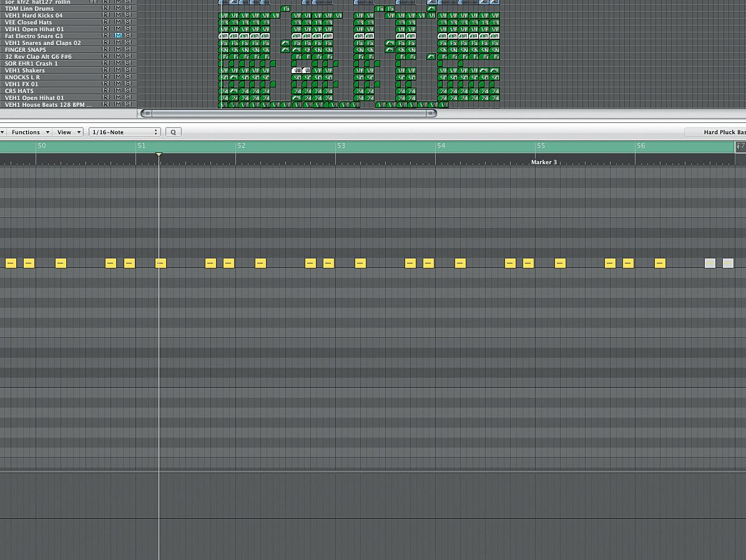Click the horizontal zoom scroller below the Arrange tracks
This screenshot has height=560, width=746.
[287, 113]
